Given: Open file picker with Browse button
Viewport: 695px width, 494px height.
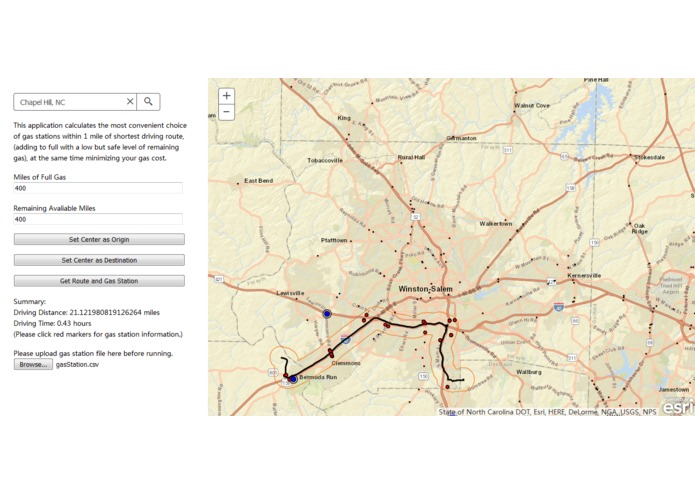Looking at the screenshot, I should point(33,364).
